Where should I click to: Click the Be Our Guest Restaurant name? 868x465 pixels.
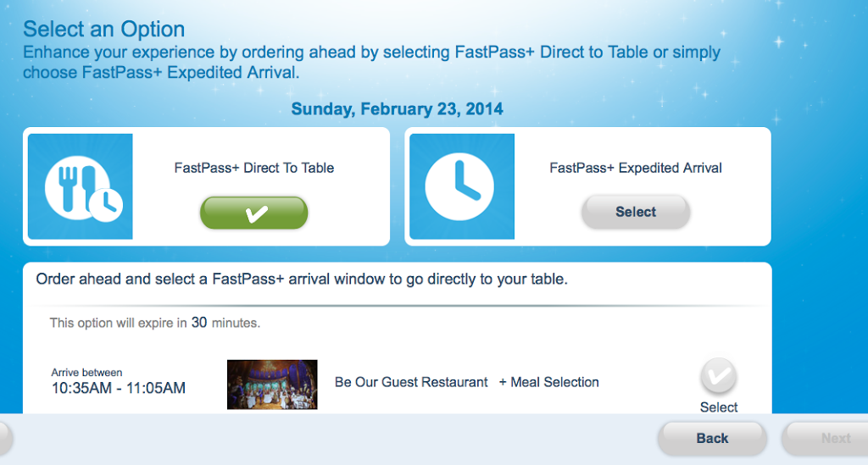tap(411, 382)
